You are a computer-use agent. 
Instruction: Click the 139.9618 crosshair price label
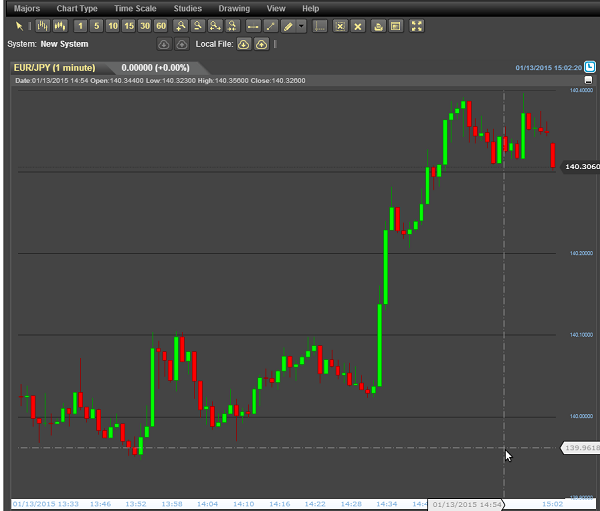point(581,447)
